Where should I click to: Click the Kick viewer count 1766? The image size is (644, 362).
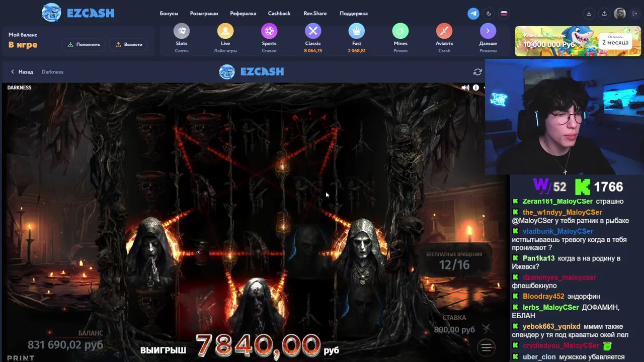(608, 187)
